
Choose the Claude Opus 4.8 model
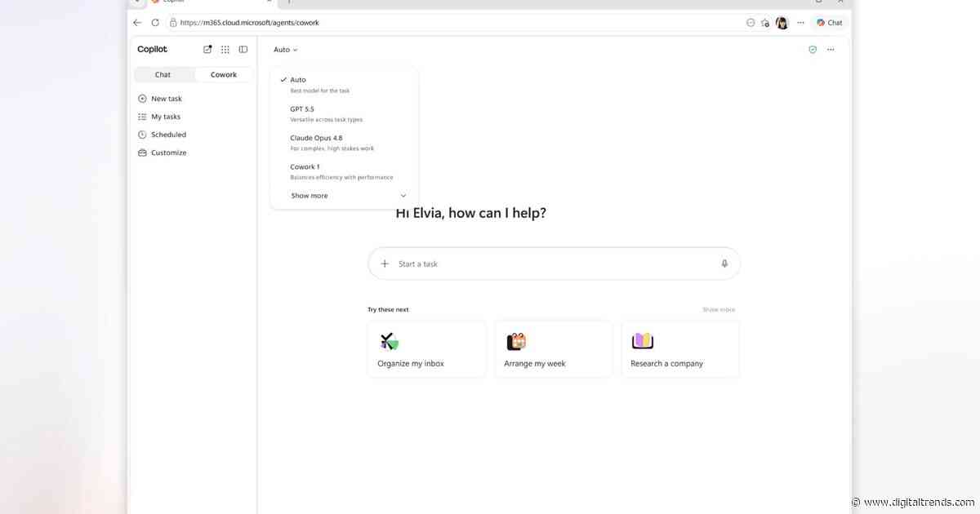click(x=344, y=143)
